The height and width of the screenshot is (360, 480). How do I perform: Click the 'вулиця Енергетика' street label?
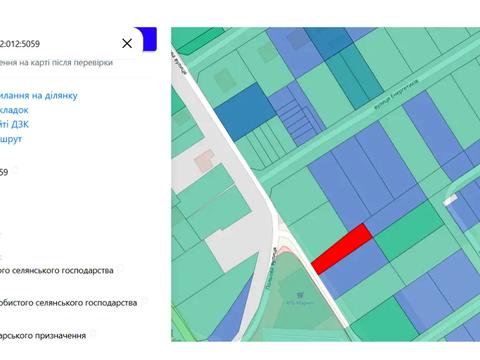(x=395, y=94)
